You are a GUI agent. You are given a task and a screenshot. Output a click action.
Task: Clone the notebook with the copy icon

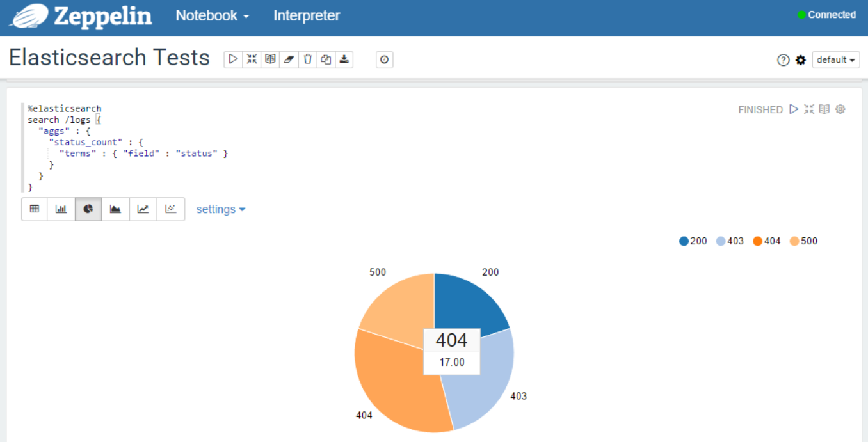(x=326, y=59)
